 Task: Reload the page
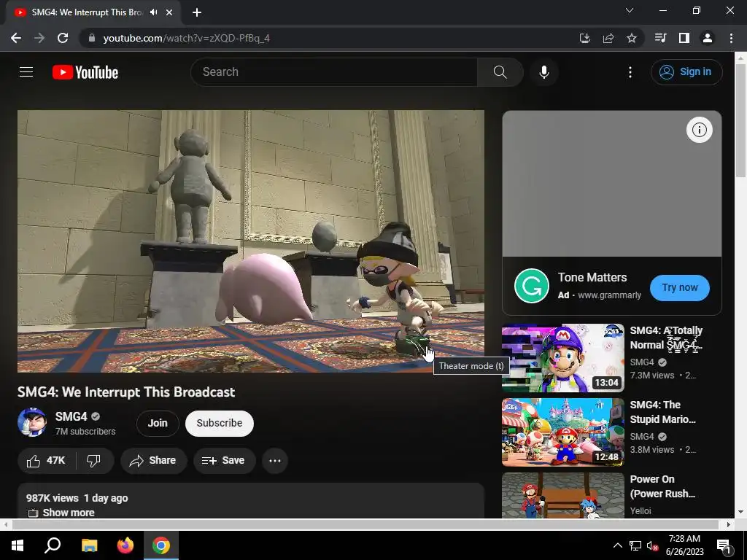click(x=63, y=38)
